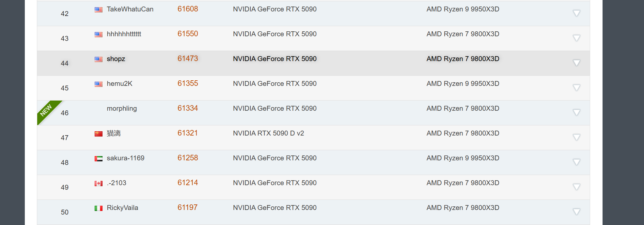Click the US flag next to hhhhhhtttttt
Screen dimensions: 644x225
coord(98,35)
